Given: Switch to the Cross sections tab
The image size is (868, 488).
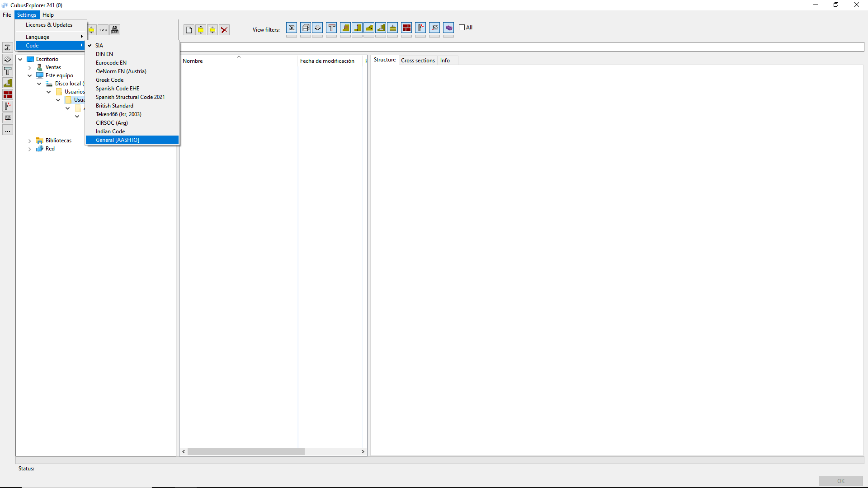Looking at the screenshot, I should tap(418, 61).
